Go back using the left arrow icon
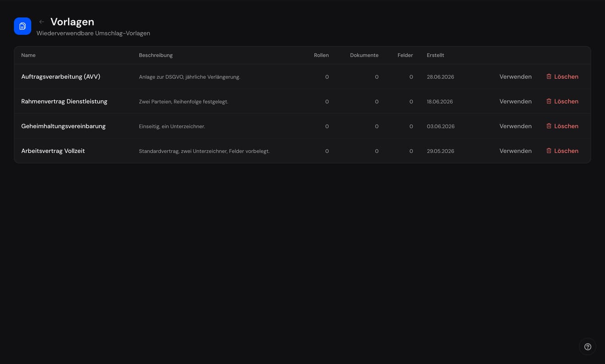The width and height of the screenshot is (605, 364). coord(42,22)
